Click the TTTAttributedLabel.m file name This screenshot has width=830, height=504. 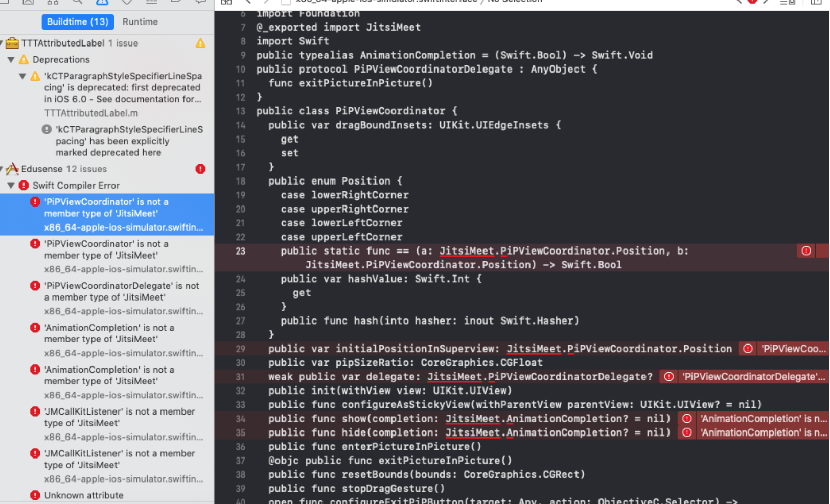click(x=91, y=113)
